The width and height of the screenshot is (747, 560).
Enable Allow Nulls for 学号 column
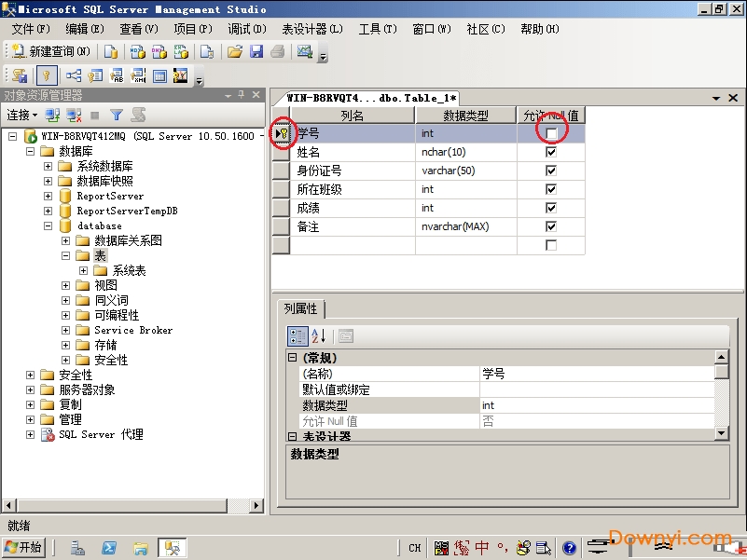click(551, 134)
